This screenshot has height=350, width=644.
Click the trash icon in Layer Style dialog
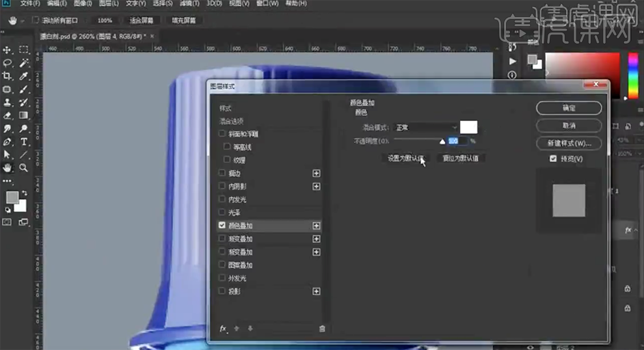tap(322, 329)
